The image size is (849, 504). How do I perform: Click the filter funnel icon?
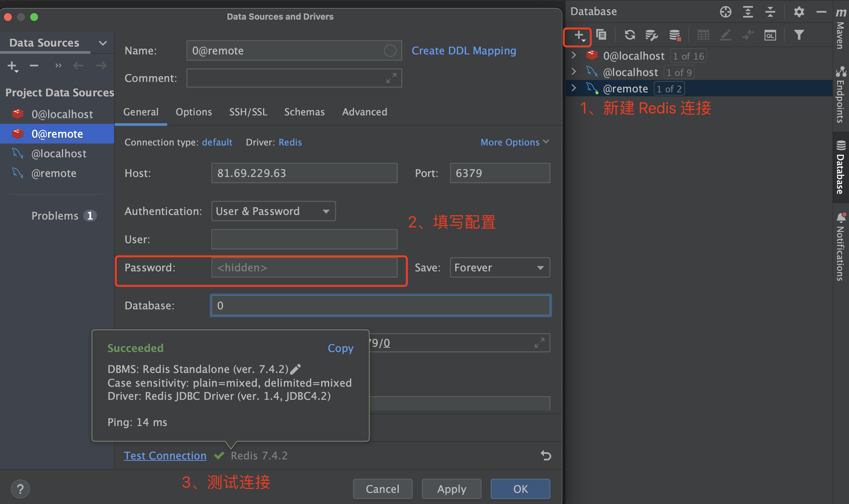[x=799, y=35]
